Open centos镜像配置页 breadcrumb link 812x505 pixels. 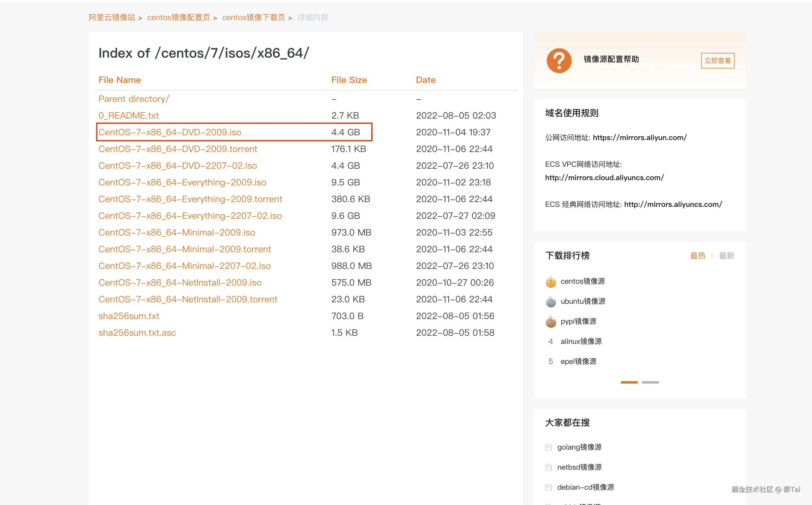pos(178,17)
